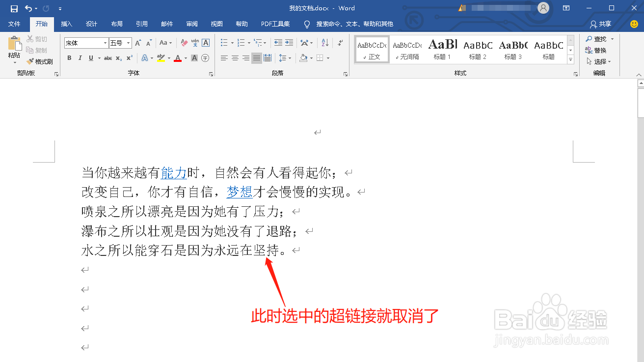Open the 拼音指南 phonetic guide tool
This screenshot has width=644, height=362.
(195, 43)
